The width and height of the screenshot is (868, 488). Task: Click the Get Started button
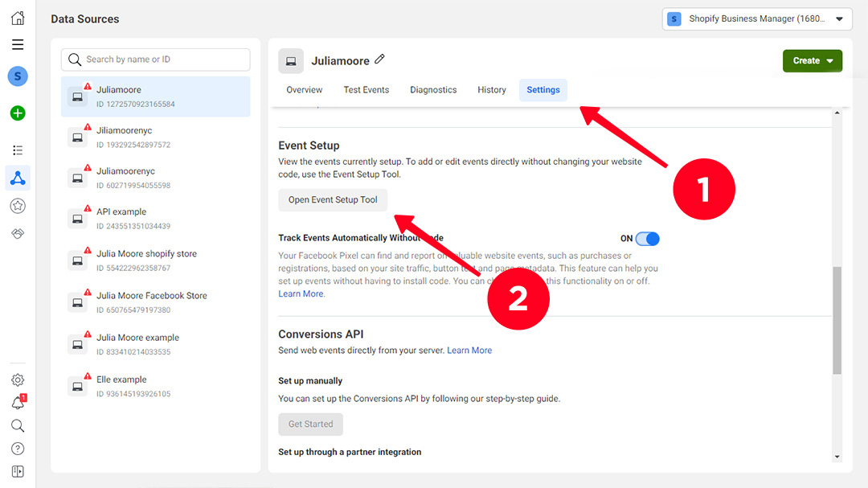[x=310, y=424]
